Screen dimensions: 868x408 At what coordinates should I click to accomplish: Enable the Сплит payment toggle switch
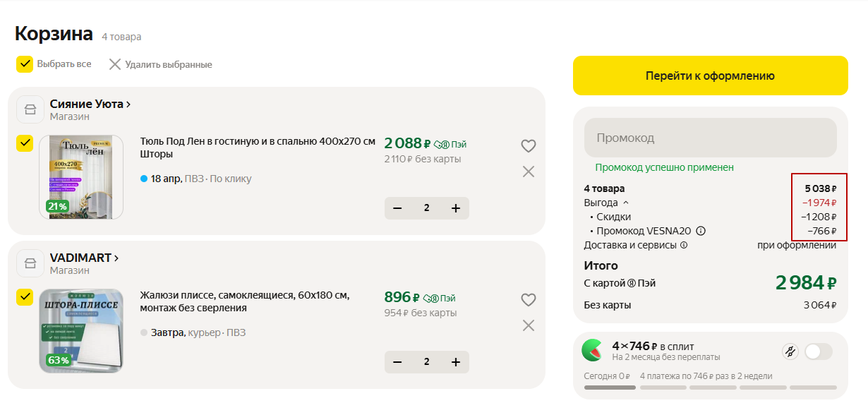819,351
